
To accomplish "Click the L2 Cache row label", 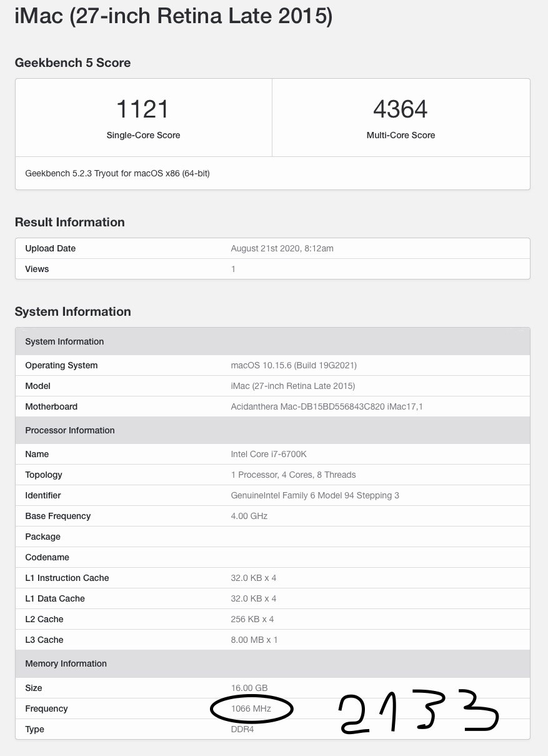I will 44,619.
